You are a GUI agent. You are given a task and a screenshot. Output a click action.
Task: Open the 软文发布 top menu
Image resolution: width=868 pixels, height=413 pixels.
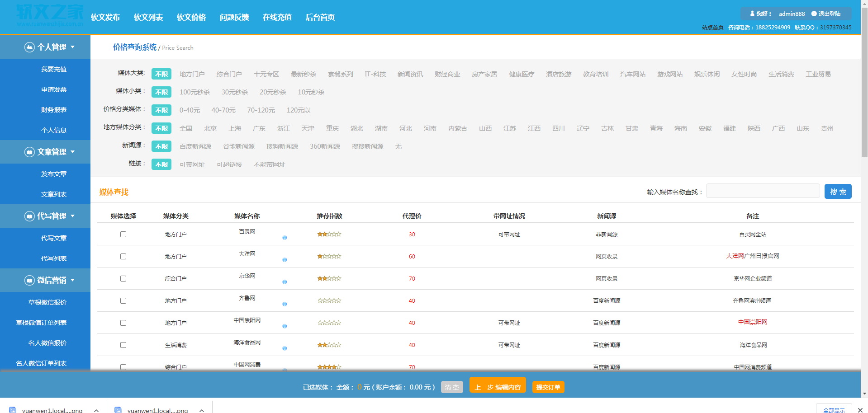point(105,17)
